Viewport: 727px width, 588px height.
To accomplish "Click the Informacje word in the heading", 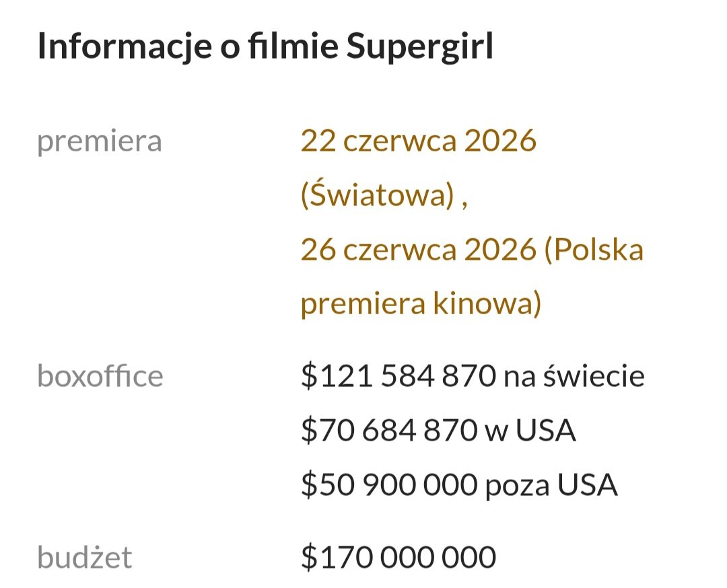I will [x=125, y=46].
